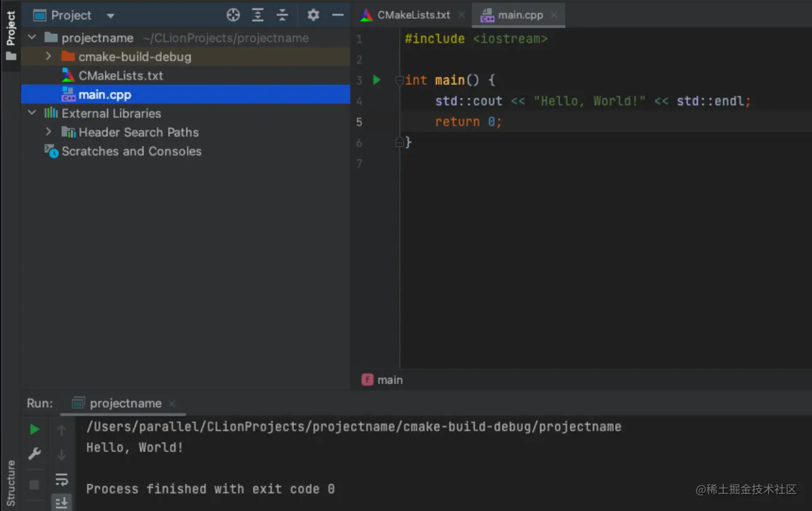Click Hello, World! line in console output
This screenshot has height=511, width=812.
135,447
